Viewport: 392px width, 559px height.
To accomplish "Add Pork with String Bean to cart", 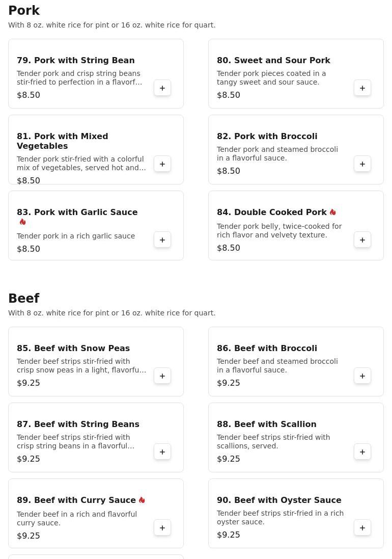I will click(x=162, y=88).
